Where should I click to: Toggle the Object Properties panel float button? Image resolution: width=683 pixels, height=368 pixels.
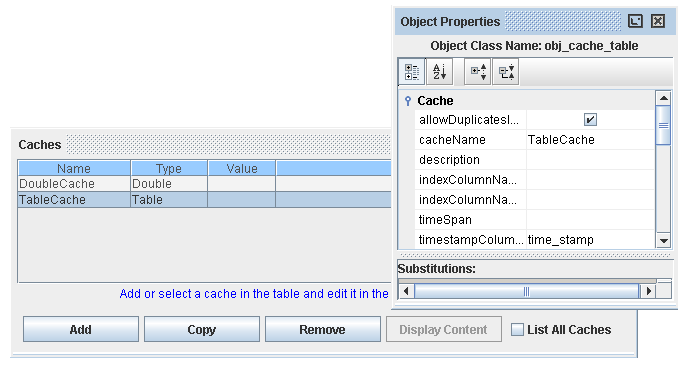635,21
